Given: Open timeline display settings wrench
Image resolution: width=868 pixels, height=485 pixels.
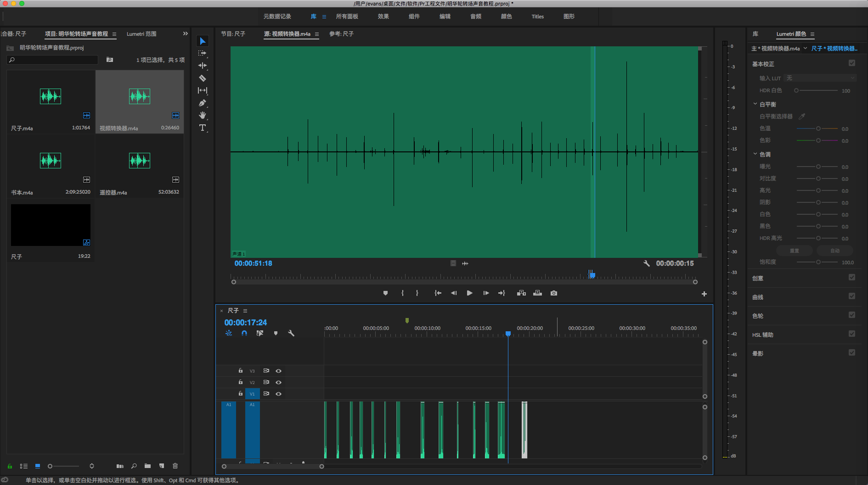Looking at the screenshot, I should coord(291,334).
